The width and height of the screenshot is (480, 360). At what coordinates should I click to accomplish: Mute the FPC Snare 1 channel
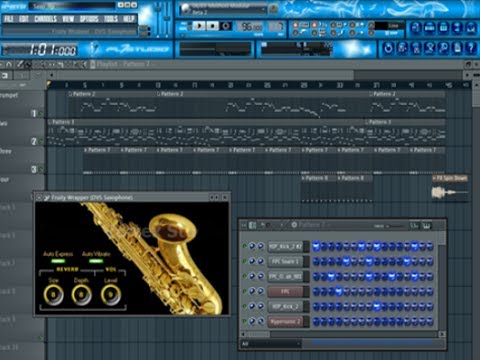pos(244,261)
